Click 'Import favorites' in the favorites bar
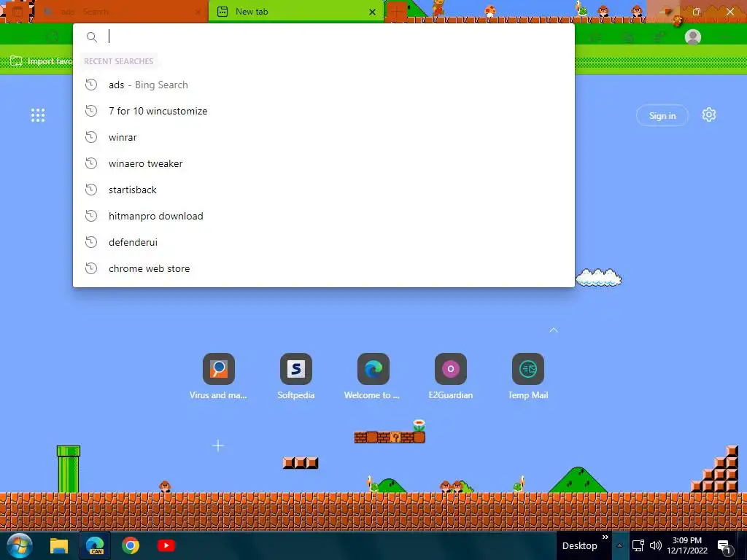This screenshot has height=560, width=747. [42, 61]
